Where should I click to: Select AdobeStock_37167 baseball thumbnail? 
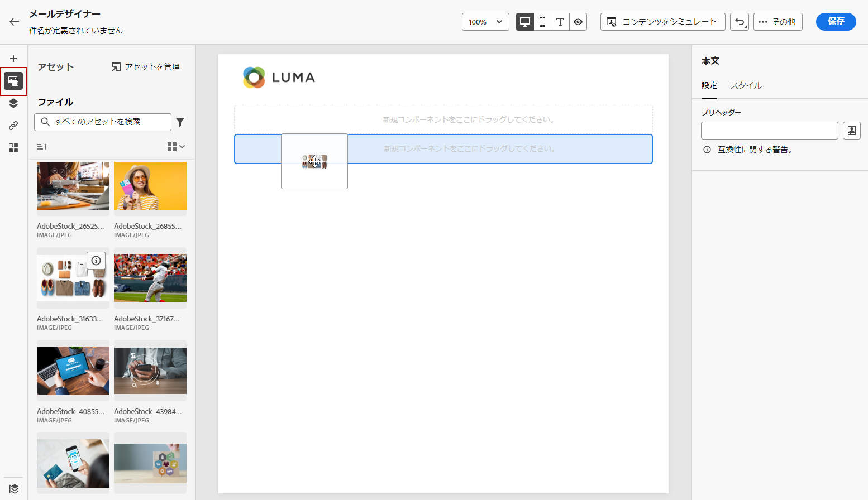150,278
